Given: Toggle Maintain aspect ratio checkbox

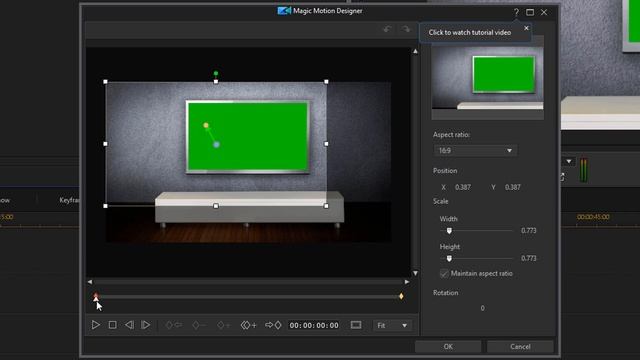Looking at the screenshot, I should pos(444,273).
